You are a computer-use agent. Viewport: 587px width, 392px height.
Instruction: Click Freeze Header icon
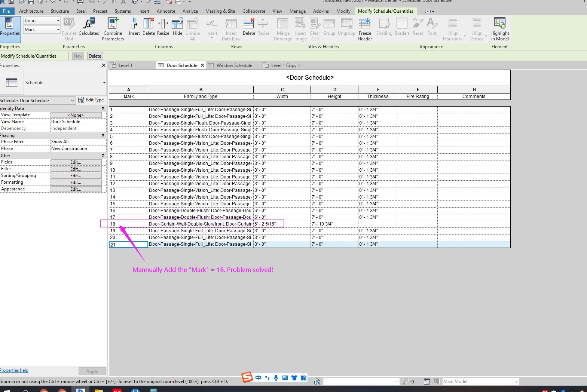pos(365,29)
